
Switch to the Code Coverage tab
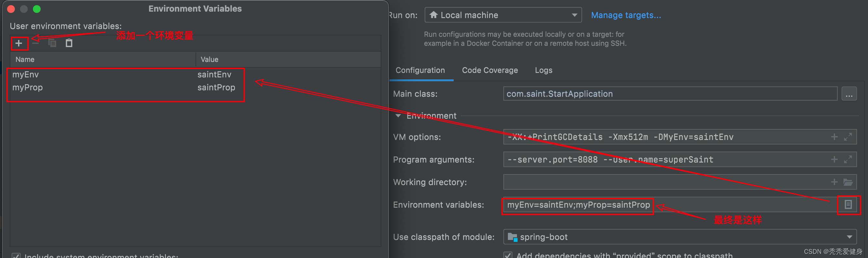[490, 70]
